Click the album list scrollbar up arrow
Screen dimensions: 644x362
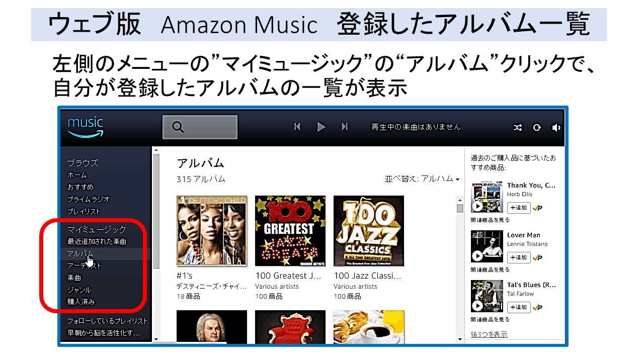click(x=460, y=199)
